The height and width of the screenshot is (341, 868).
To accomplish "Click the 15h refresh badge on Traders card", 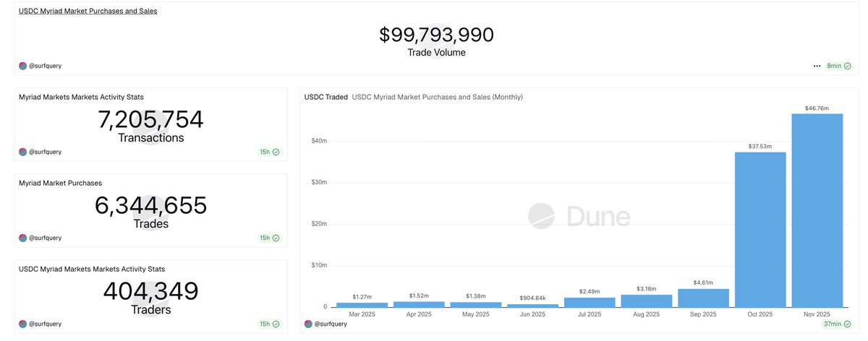I will point(270,324).
